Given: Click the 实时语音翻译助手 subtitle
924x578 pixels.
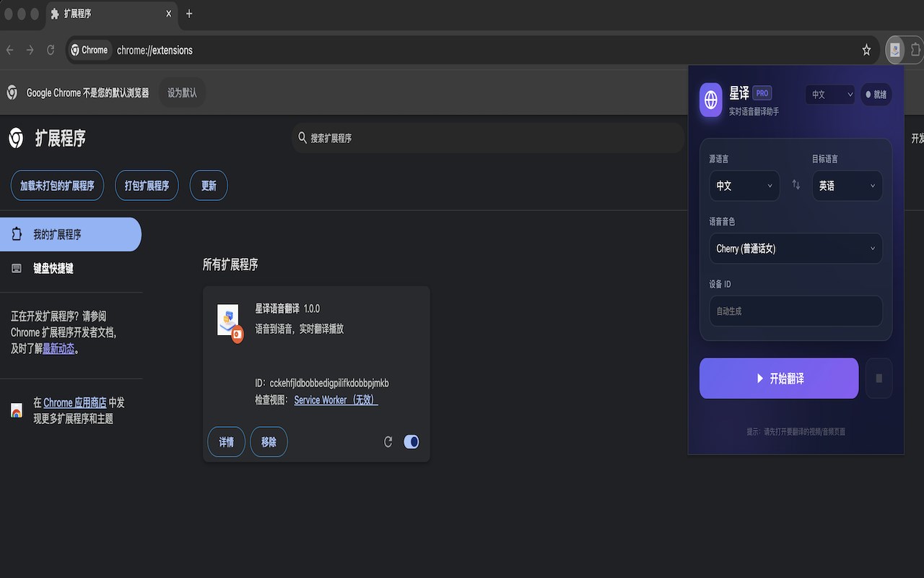Looking at the screenshot, I should (x=754, y=111).
